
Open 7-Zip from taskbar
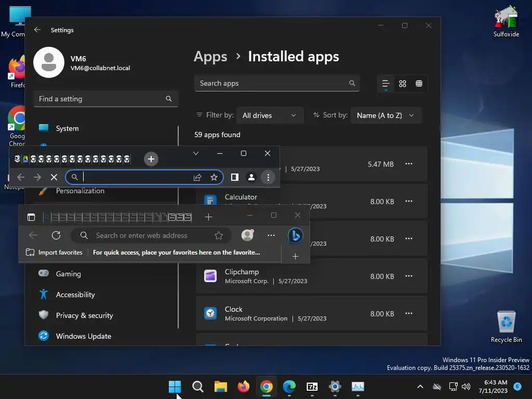pos(312,387)
